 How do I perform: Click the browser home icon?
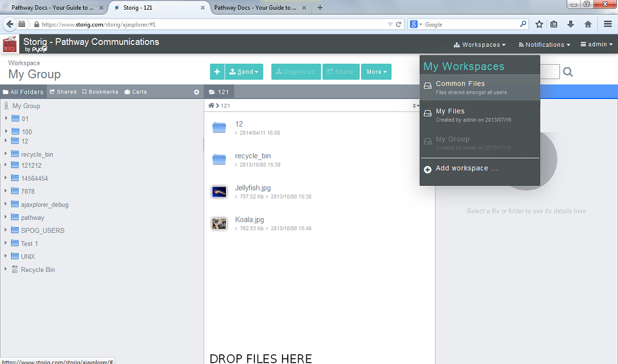588,24
